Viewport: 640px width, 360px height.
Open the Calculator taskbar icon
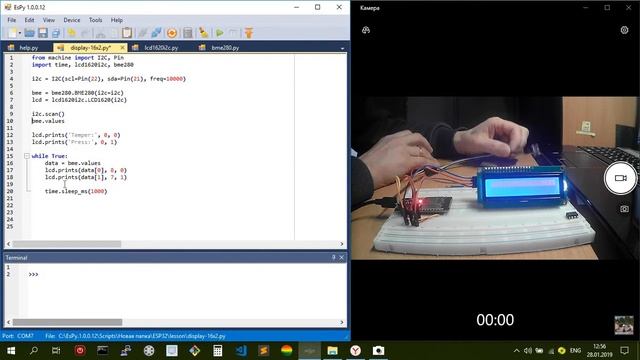coord(218,351)
